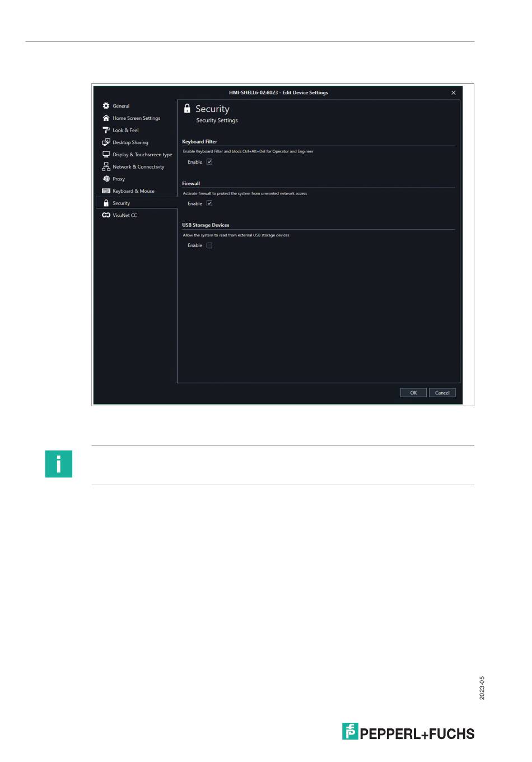The image size is (532, 762).
Task: Click the dialog title HMI-SHELL6-02:8023
Action: [278, 92]
